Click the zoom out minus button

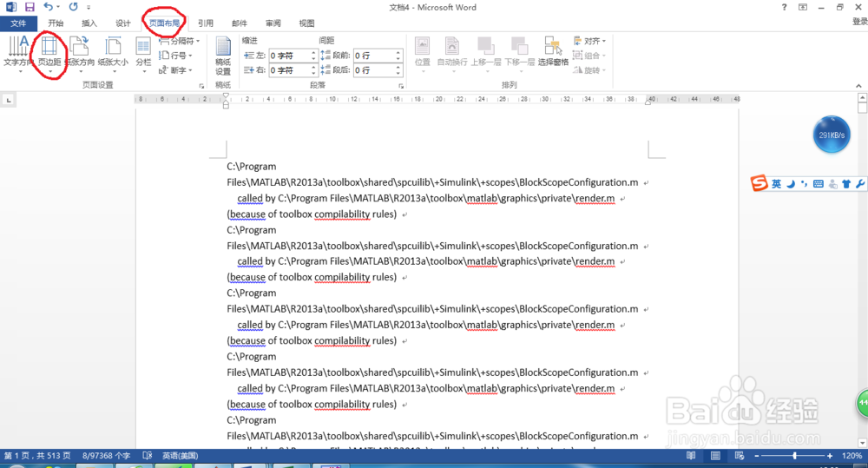pyautogui.click(x=757, y=455)
